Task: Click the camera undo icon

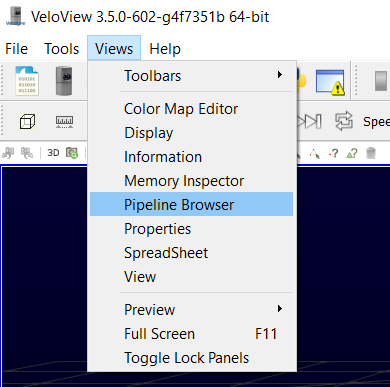Action: click(x=8, y=153)
